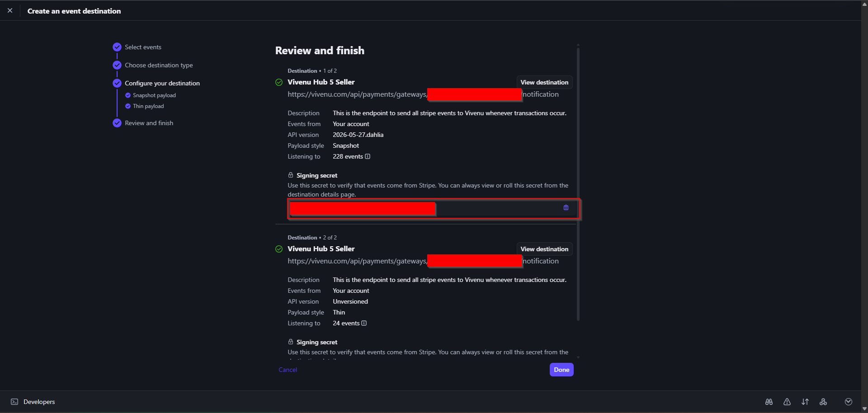
Task: Click the Review and finish step checkmark icon
Action: [x=117, y=123]
